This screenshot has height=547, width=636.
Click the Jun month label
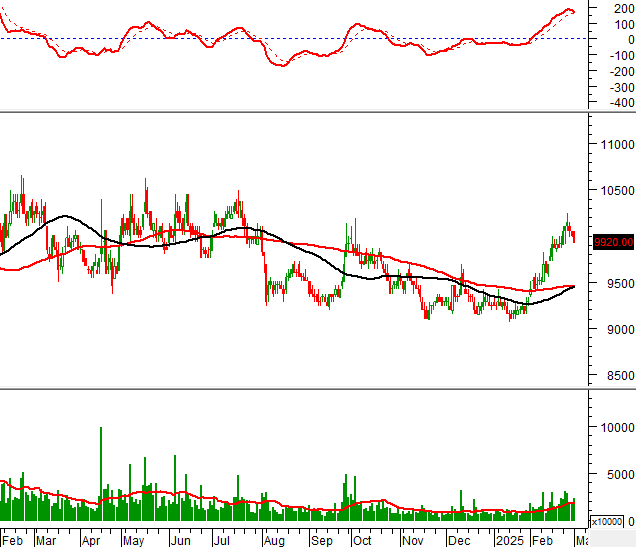(180, 541)
